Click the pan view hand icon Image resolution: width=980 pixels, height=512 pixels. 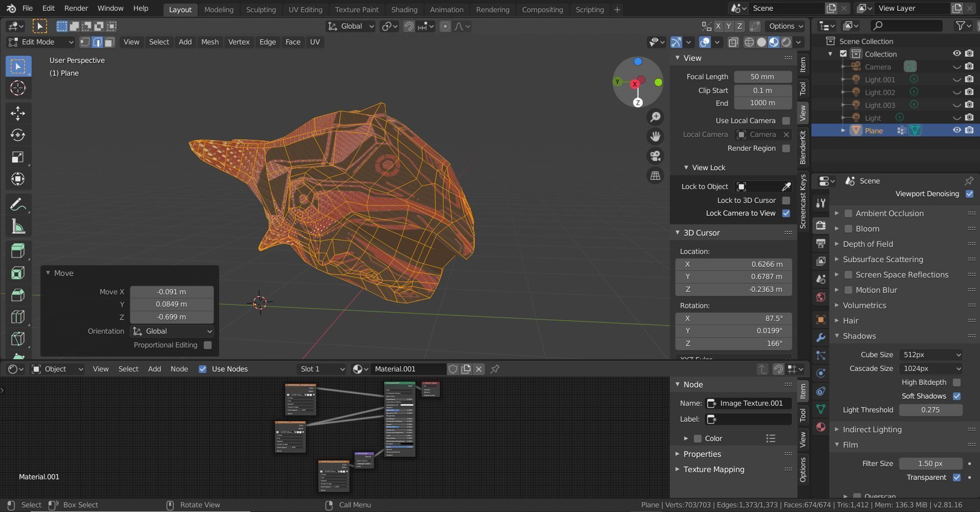coord(655,136)
